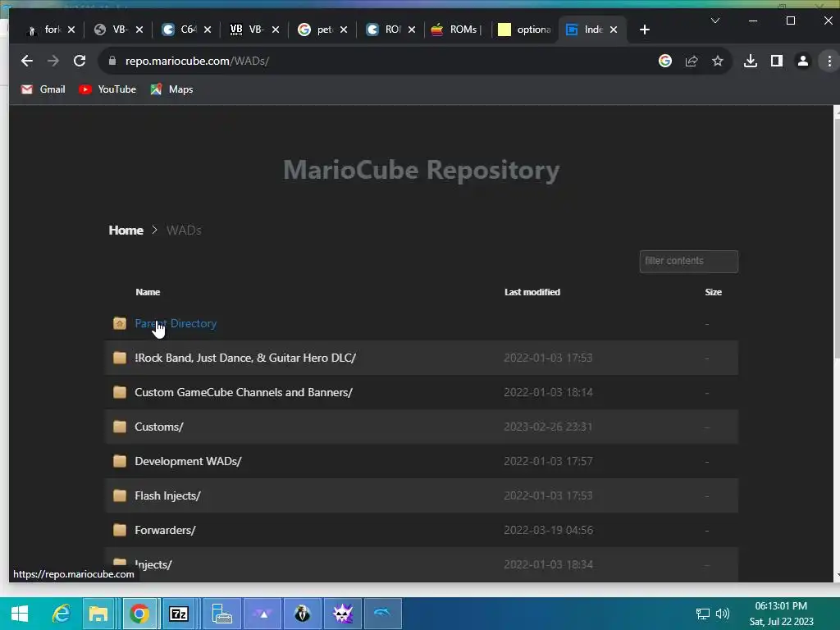840x630 pixels.
Task: Open File Explorer from taskbar
Action: click(x=98, y=614)
